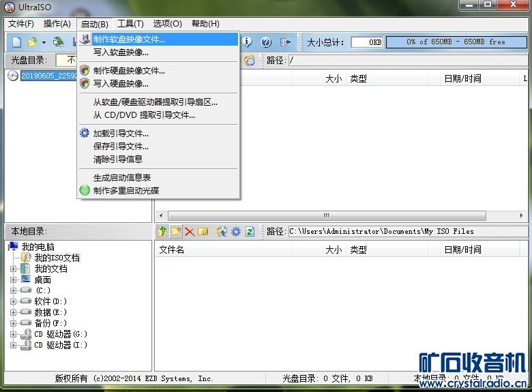The height and width of the screenshot is (392, 532).
Task: Click the Exit door icon in toolbar
Action: pos(285,42)
